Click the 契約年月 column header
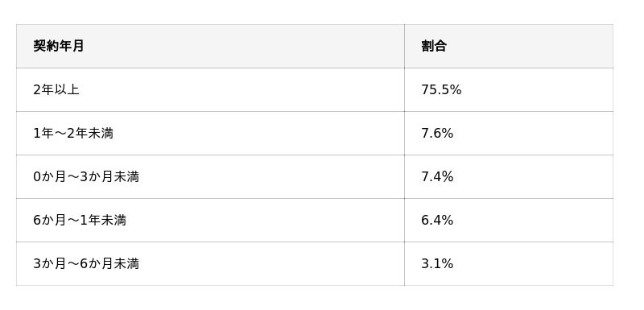Image resolution: width=644 pixels, height=310 pixels. coord(58,46)
